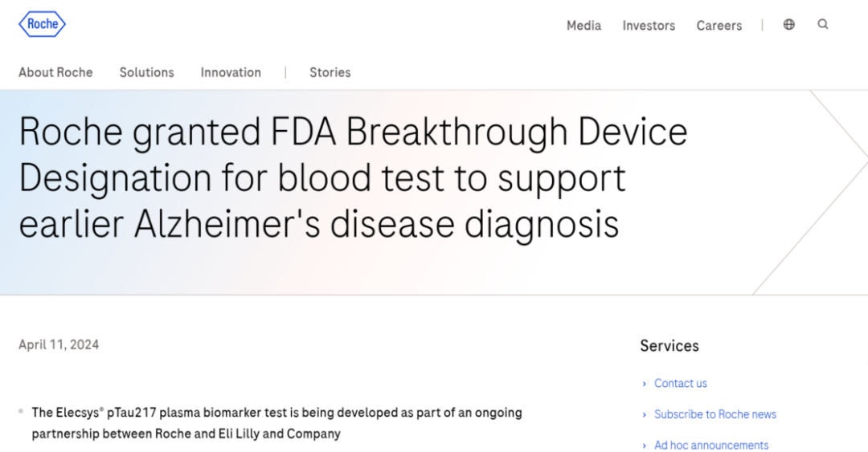868x452 pixels.
Task: Select the Stories navigation item
Action: point(330,72)
